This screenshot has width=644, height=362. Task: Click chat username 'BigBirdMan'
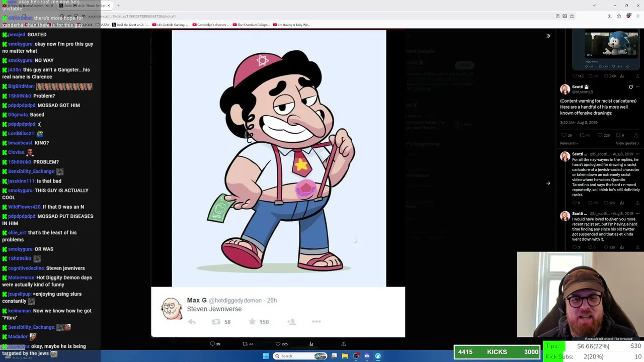(21, 86)
